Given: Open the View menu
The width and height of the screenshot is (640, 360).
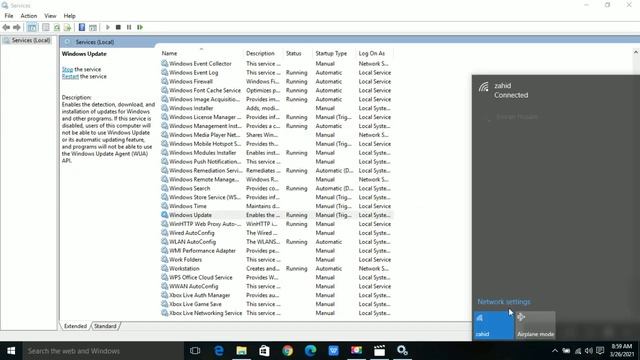Looking at the screenshot, I should (50, 16).
